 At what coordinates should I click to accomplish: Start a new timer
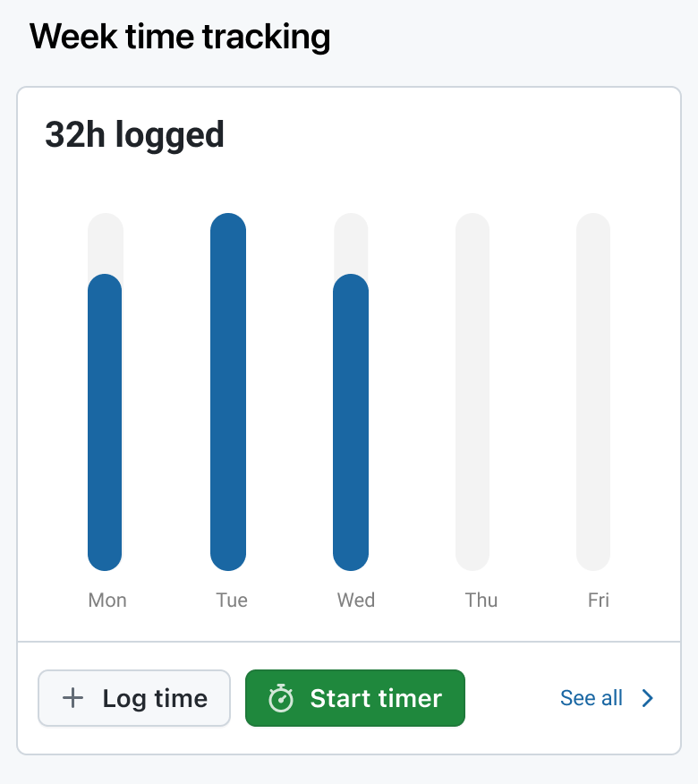pos(354,698)
